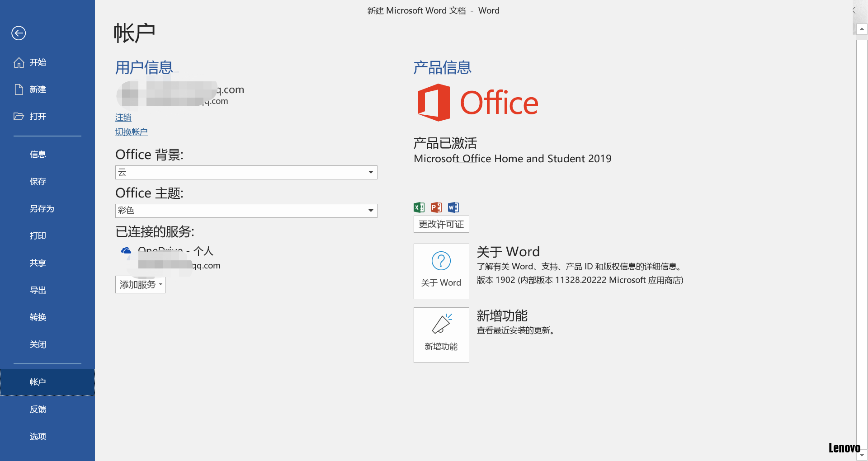Click the 'Office 主题:' label

click(x=150, y=193)
